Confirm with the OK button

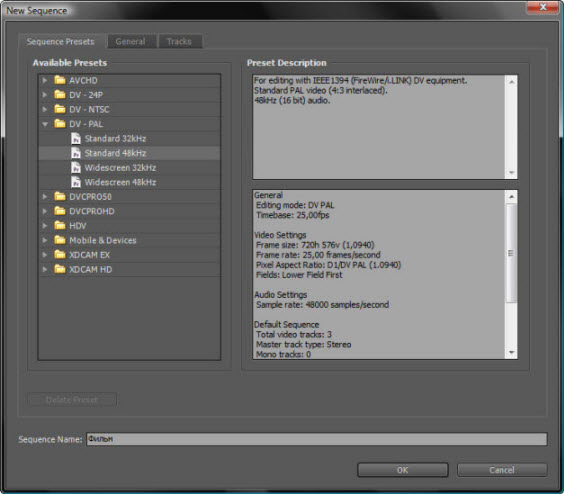tap(402, 470)
